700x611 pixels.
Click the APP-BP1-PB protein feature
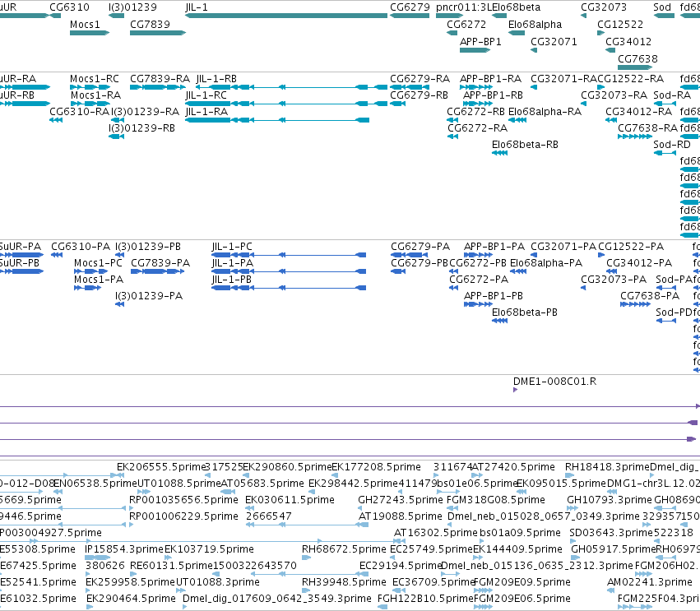point(478,304)
